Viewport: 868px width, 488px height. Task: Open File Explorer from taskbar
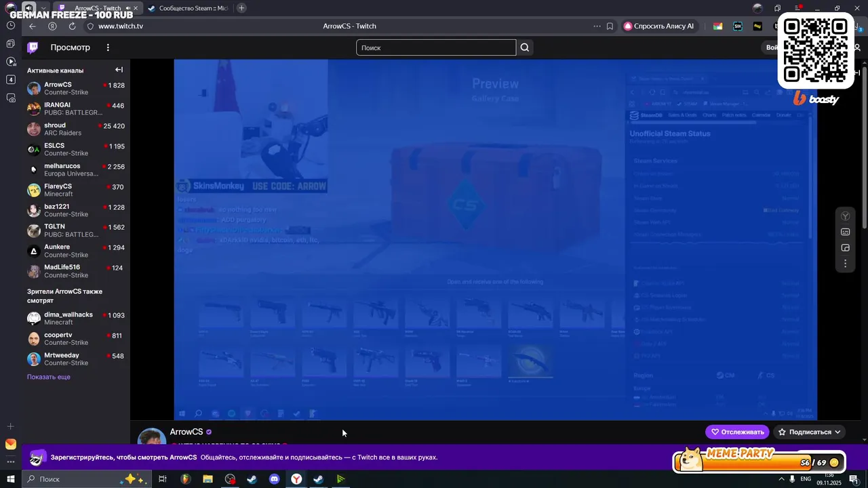coord(208,479)
